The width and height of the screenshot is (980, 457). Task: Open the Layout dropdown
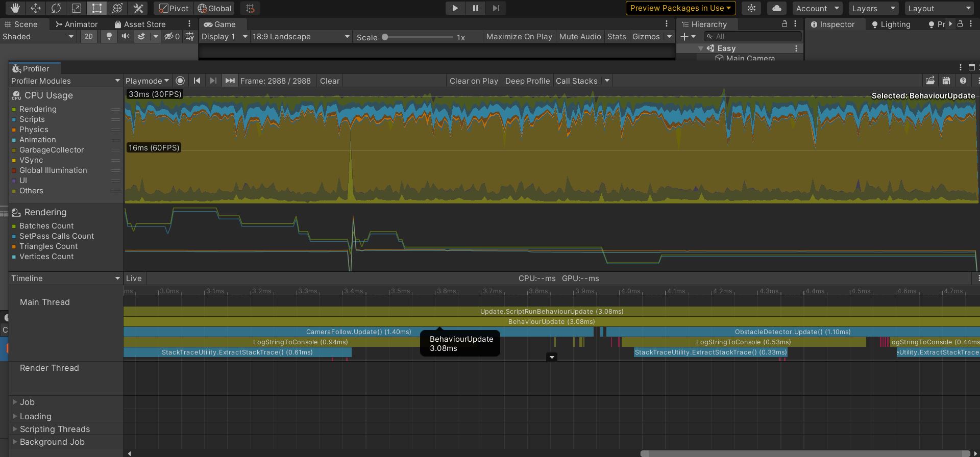[939, 8]
